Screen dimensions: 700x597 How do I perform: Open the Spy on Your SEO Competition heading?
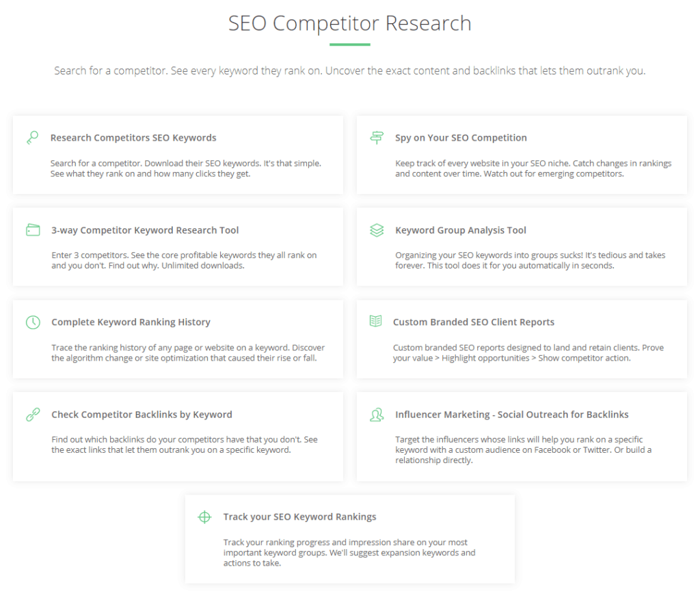(x=461, y=138)
